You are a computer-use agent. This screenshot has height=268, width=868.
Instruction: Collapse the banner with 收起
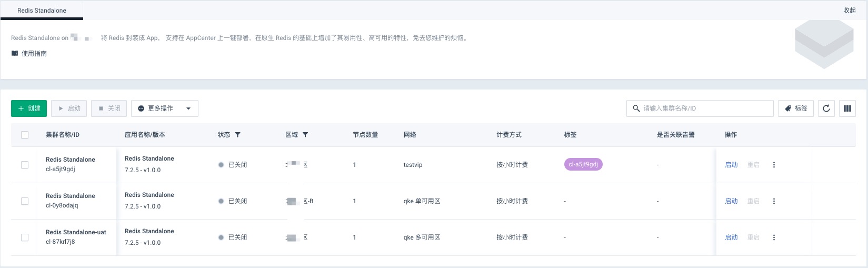click(850, 10)
